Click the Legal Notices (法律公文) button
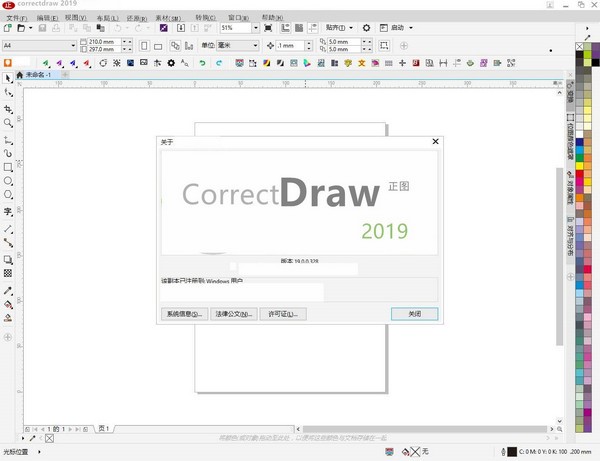600x461 pixels. pyautogui.click(x=233, y=314)
